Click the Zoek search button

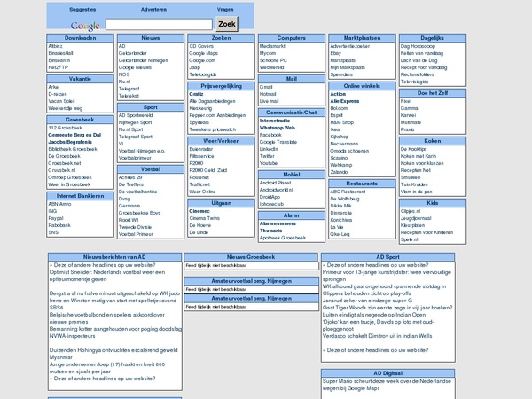pos(227,24)
